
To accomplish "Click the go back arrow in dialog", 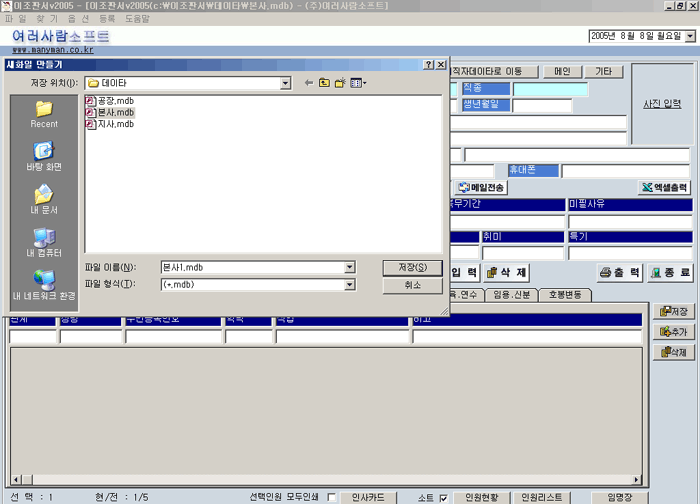I will [309, 83].
